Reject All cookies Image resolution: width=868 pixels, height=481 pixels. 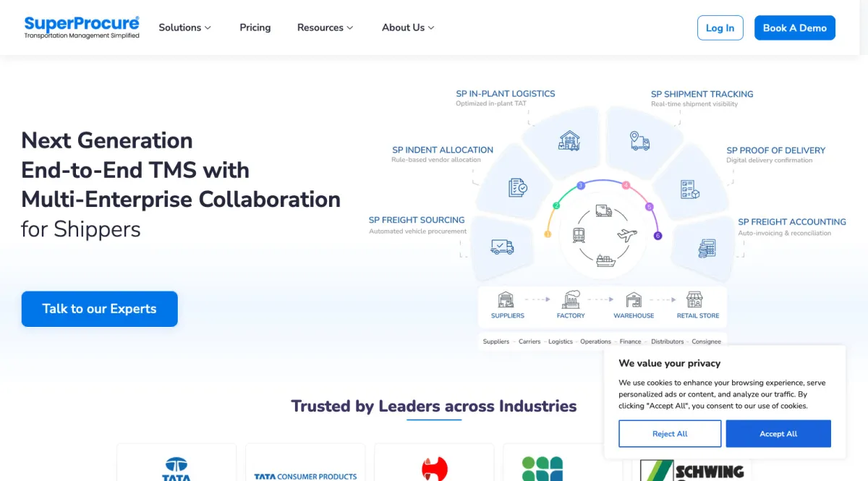tap(670, 434)
